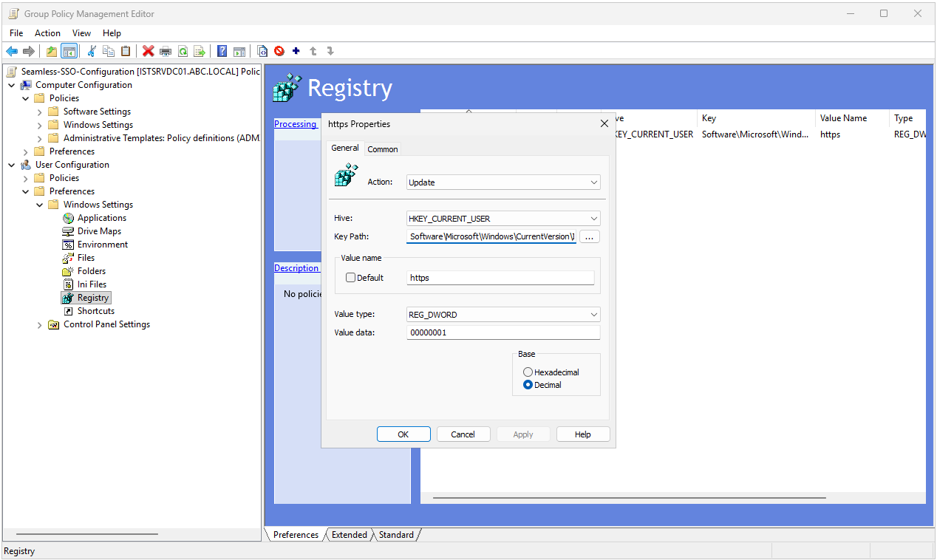
Task: Click the Help button in dialog
Action: click(583, 434)
